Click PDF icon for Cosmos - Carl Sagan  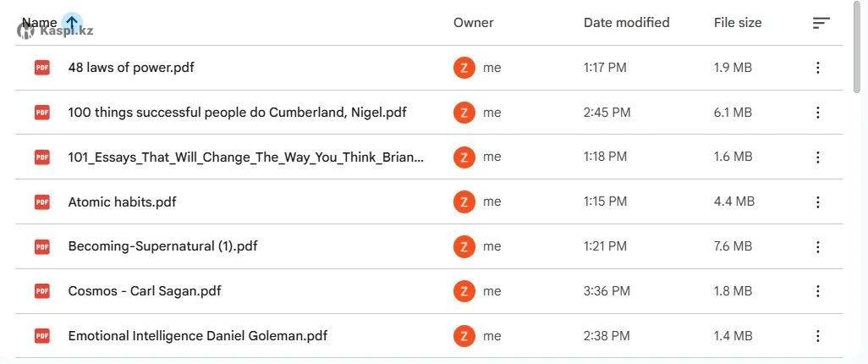(42, 291)
